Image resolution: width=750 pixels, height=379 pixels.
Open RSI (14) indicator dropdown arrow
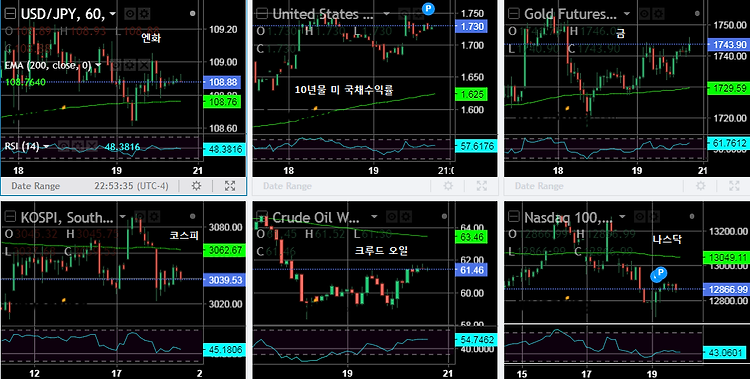(46, 146)
